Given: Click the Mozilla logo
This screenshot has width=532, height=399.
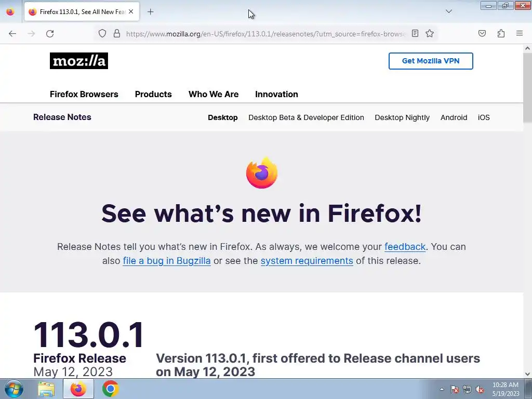Looking at the screenshot, I should [x=79, y=61].
